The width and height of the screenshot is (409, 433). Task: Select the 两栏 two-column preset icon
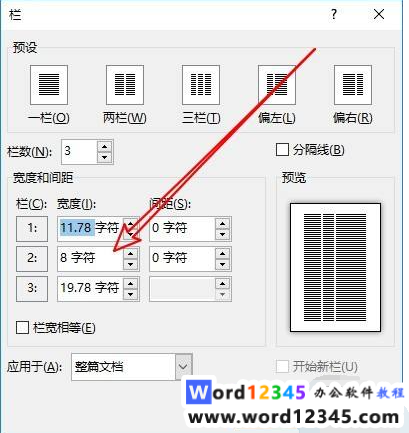(x=125, y=85)
